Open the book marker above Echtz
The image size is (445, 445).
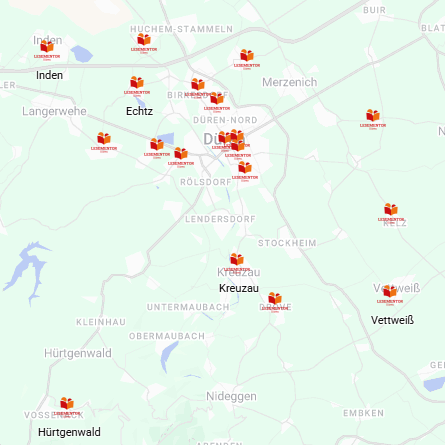click(x=137, y=85)
